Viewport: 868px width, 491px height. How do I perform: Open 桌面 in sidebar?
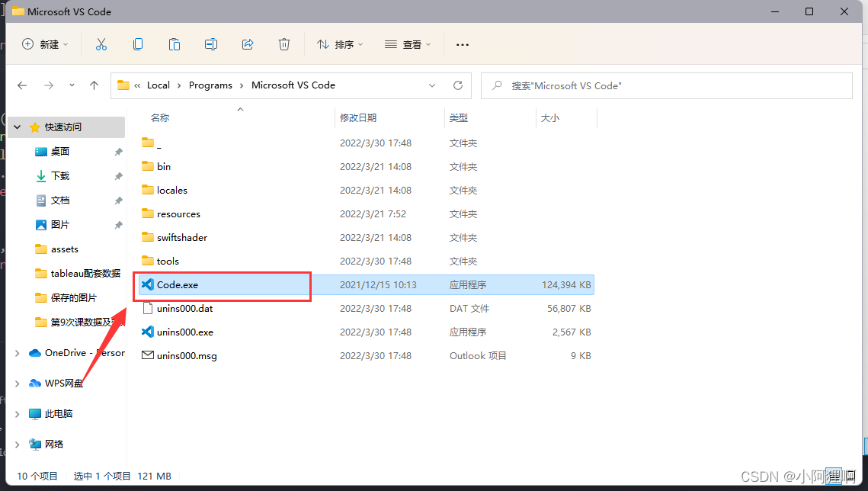[x=59, y=152]
